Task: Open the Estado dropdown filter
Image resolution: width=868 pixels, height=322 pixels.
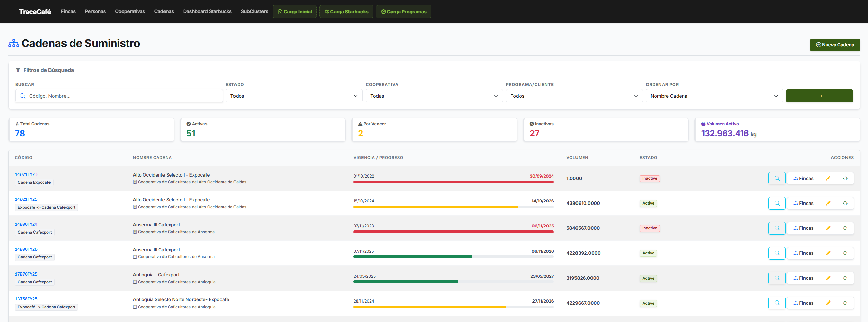Action: tap(294, 96)
